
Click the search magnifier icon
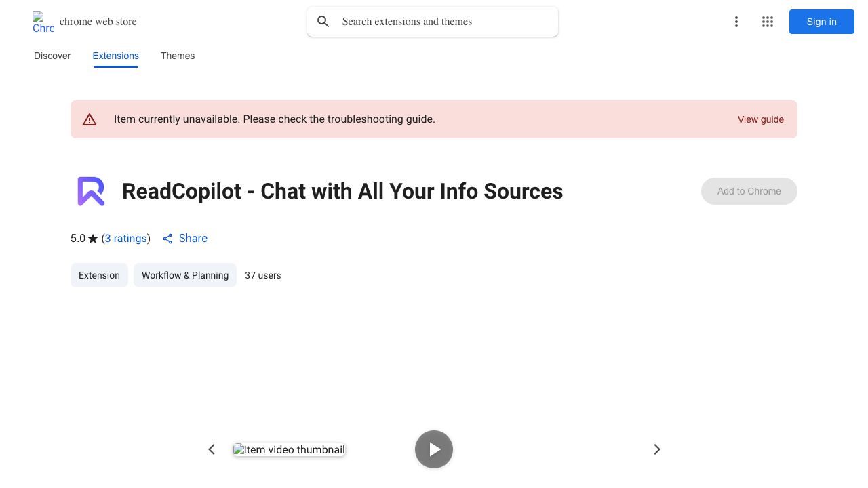(x=323, y=22)
